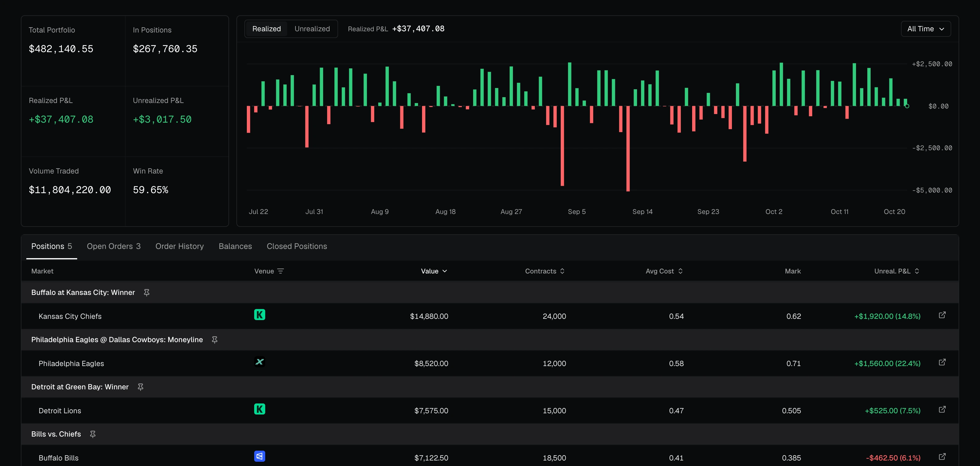Click the Kansas City Chiefs position name
Image resolution: width=980 pixels, height=466 pixels.
pos(70,316)
